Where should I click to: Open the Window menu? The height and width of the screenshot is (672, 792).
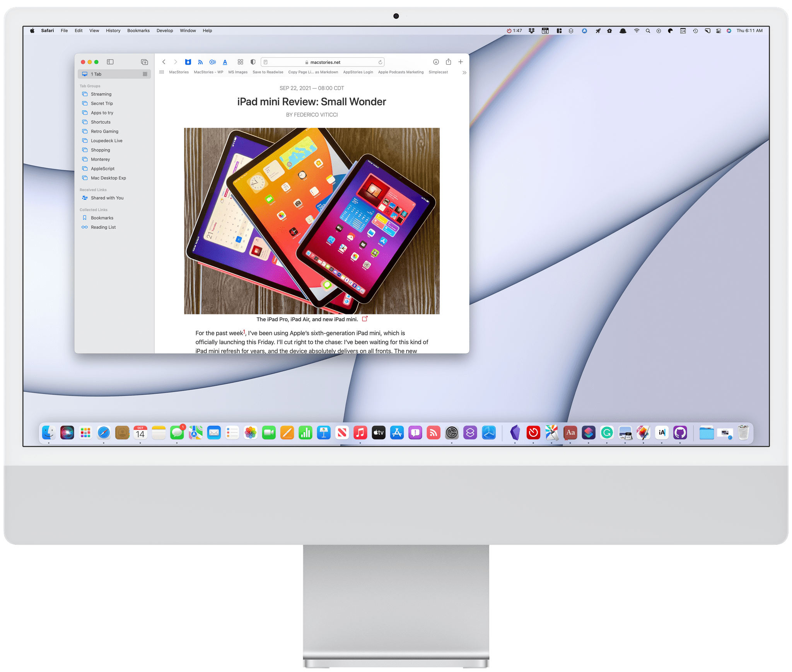[x=188, y=31]
